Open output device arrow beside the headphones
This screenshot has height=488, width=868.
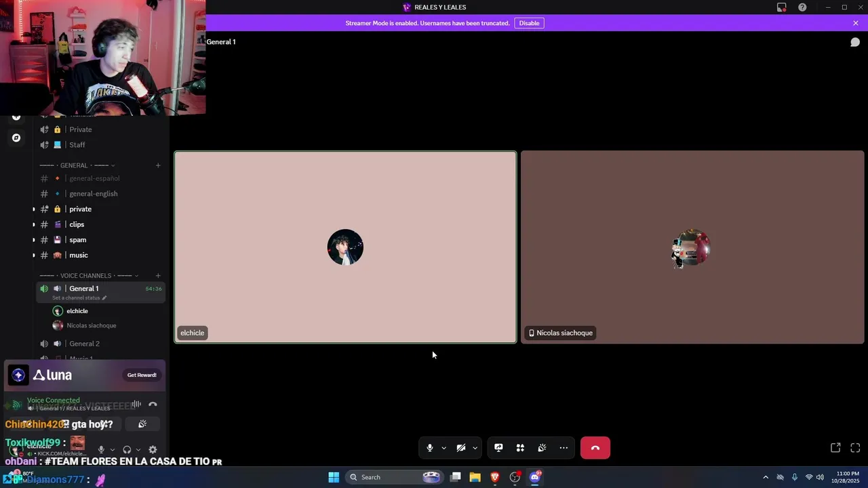pyautogui.click(x=138, y=449)
